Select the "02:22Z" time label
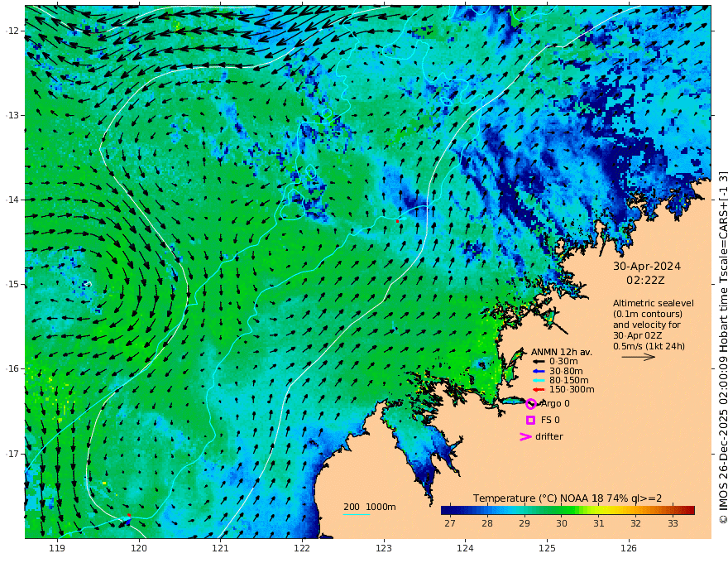Image resolution: width=728 pixels, height=563 pixels. (x=645, y=281)
